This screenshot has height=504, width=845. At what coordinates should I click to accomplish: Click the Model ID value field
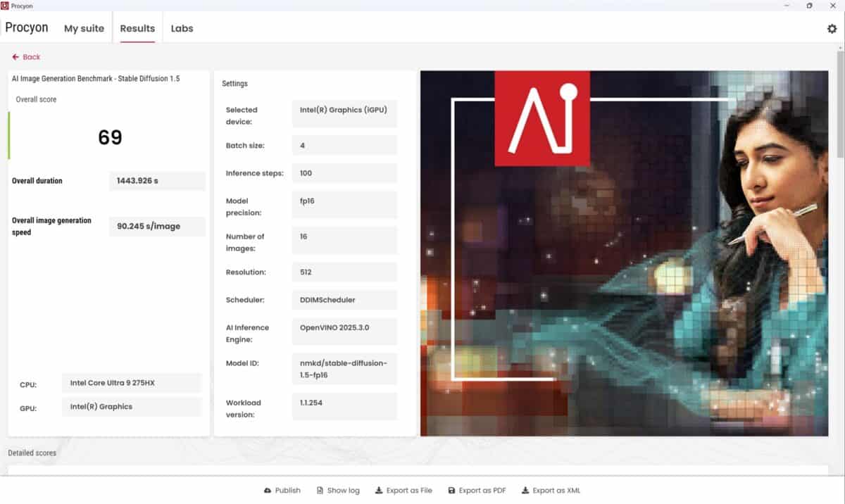(x=344, y=369)
